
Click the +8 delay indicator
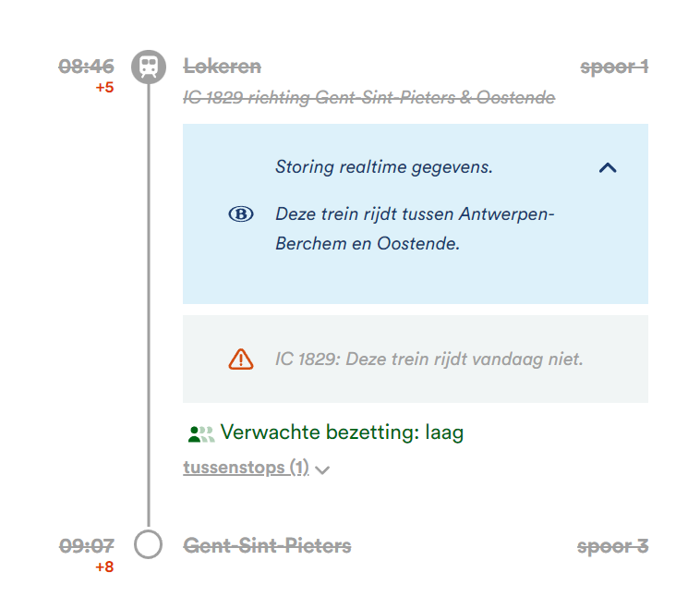click(x=104, y=566)
